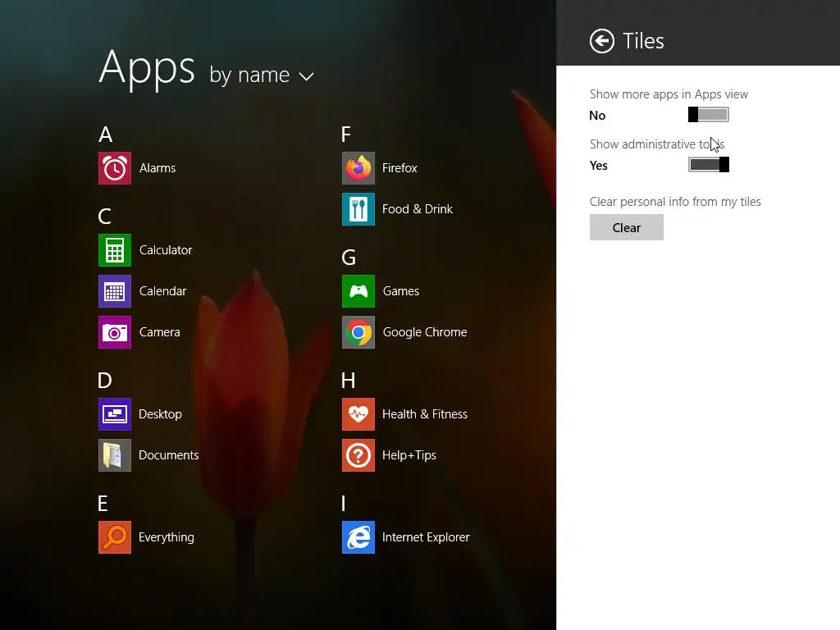Viewport: 840px width, 630px height.
Task: Click 'Clear personal info from my tiles' text
Action: 675,202
